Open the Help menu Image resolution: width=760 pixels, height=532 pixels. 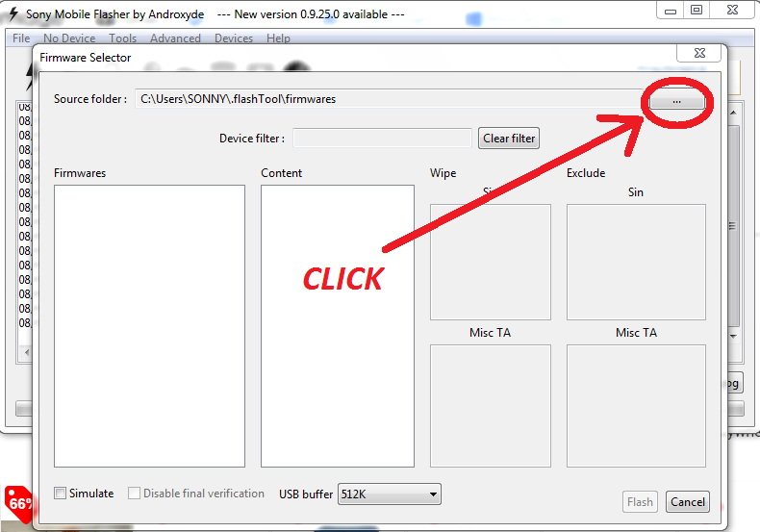pos(278,38)
